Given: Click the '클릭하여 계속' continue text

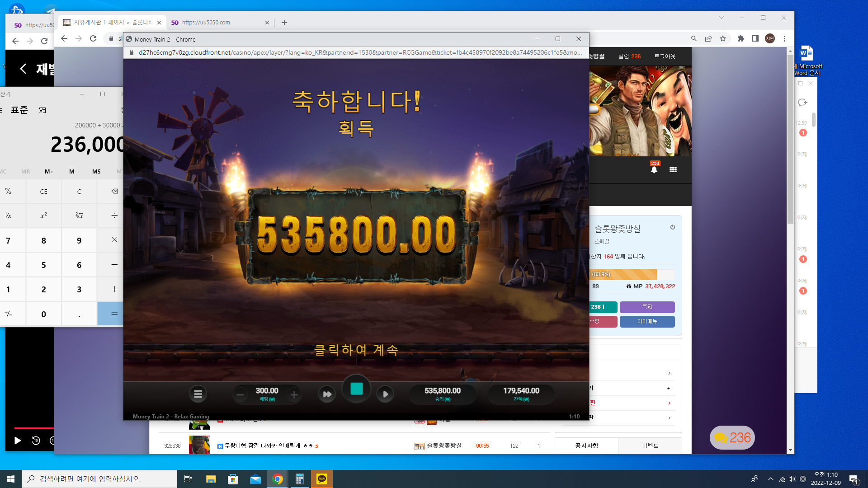Looking at the screenshot, I should (x=356, y=350).
